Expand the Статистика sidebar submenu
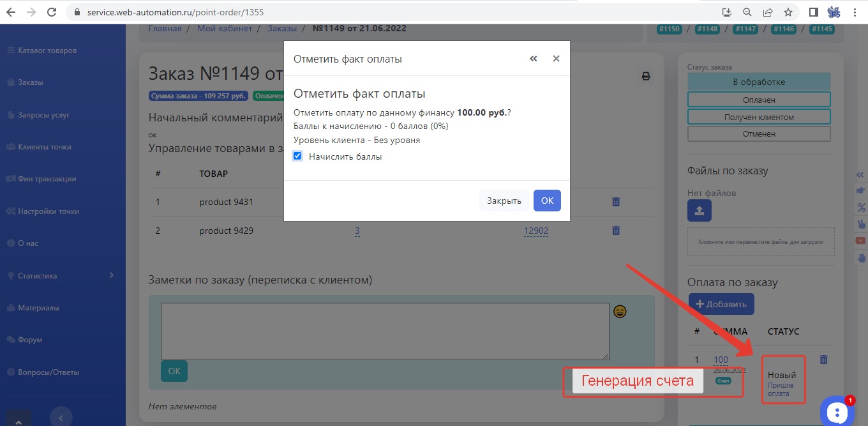The height and width of the screenshot is (426, 868). coord(111,275)
